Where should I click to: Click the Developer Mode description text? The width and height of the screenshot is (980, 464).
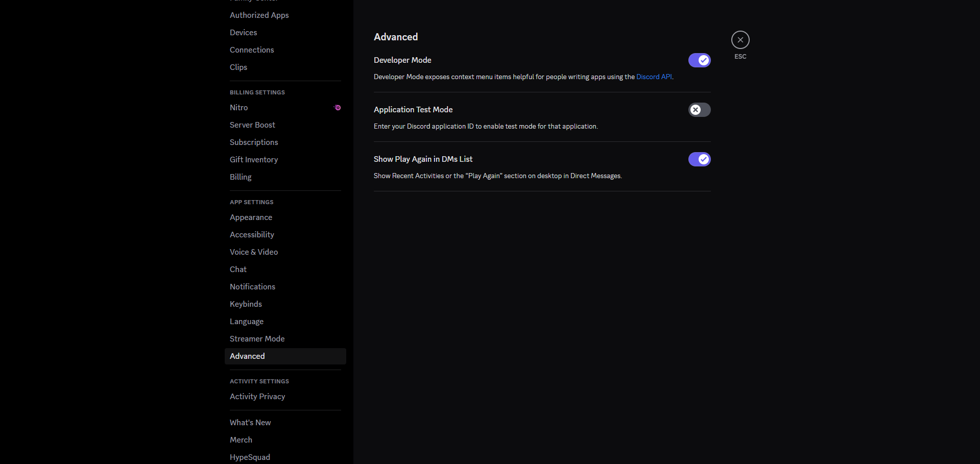click(523, 77)
